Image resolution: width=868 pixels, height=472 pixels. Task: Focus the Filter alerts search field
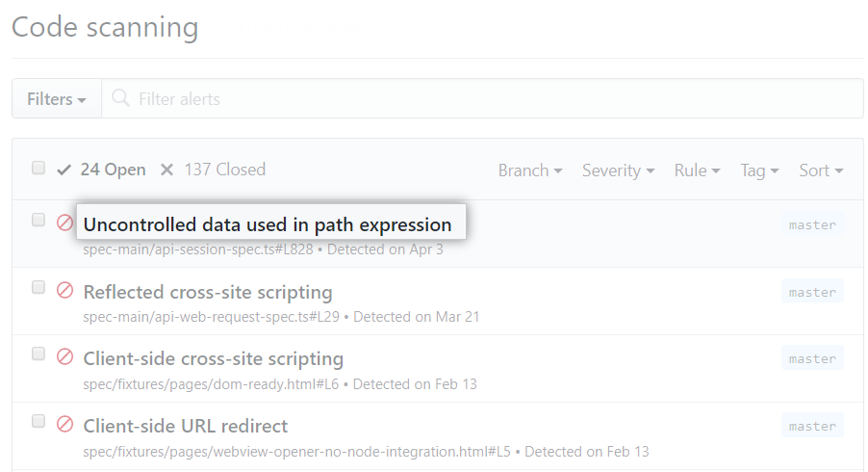(482, 98)
